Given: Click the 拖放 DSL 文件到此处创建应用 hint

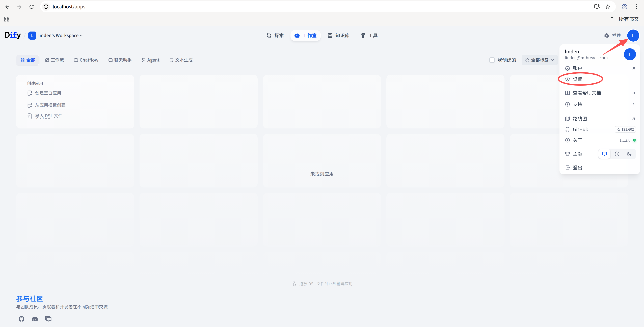Looking at the screenshot, I should tap(322, 284).
